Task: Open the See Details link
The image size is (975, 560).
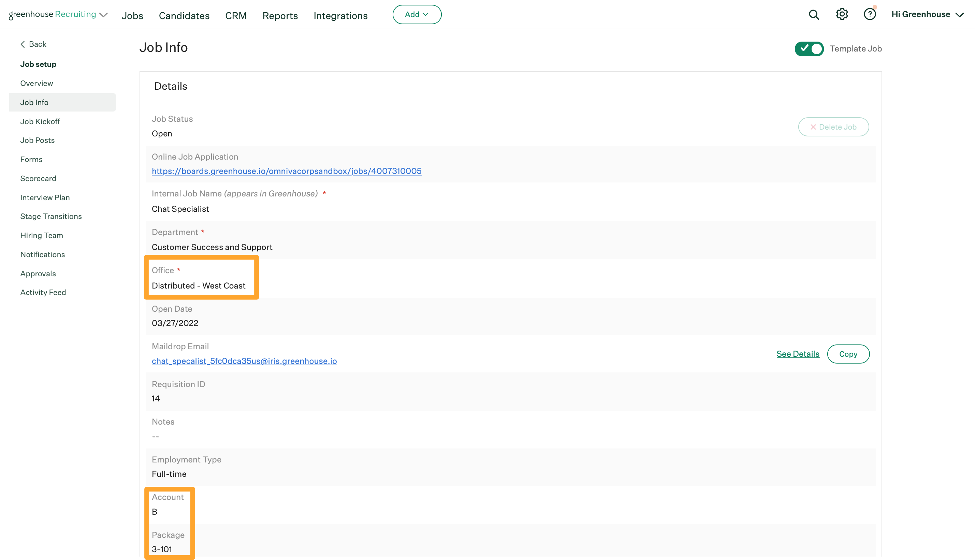Action: pos(798,354)
